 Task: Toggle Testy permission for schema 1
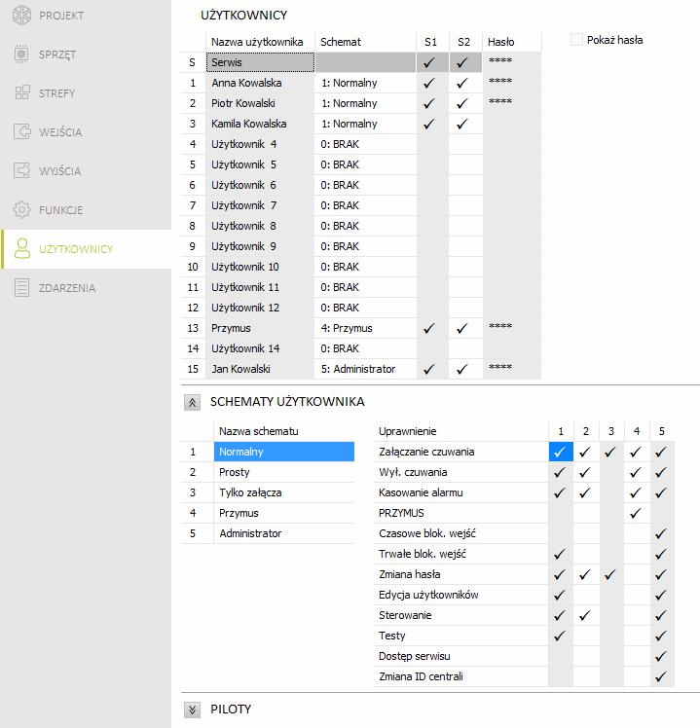pyautogui.click(x=560, y=636)
